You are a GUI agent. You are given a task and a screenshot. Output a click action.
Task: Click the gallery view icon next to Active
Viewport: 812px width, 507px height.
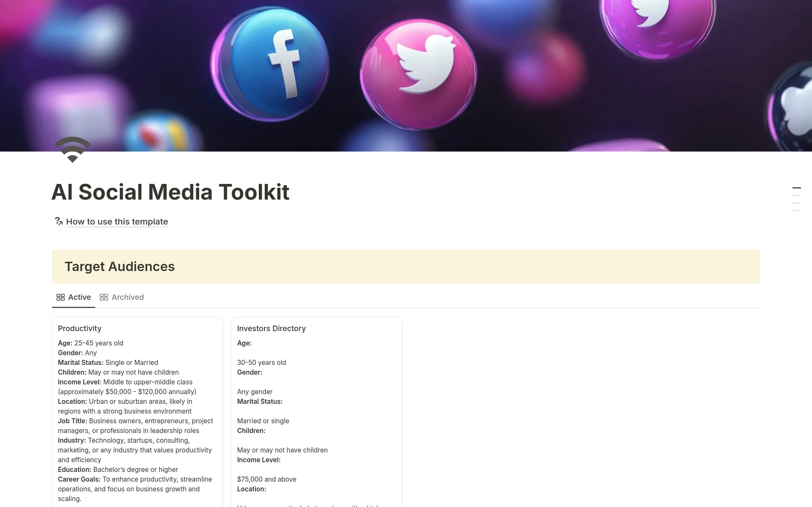tap(60, 297)
